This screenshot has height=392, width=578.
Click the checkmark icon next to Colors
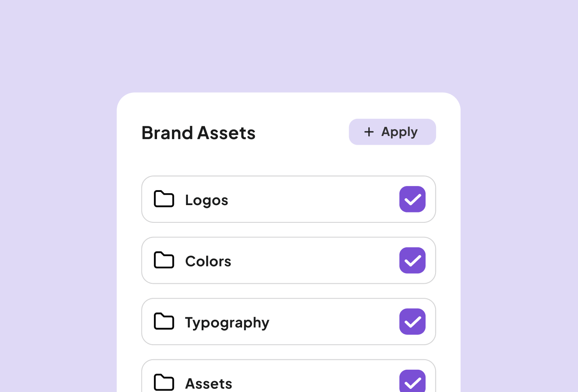point(412,260)
